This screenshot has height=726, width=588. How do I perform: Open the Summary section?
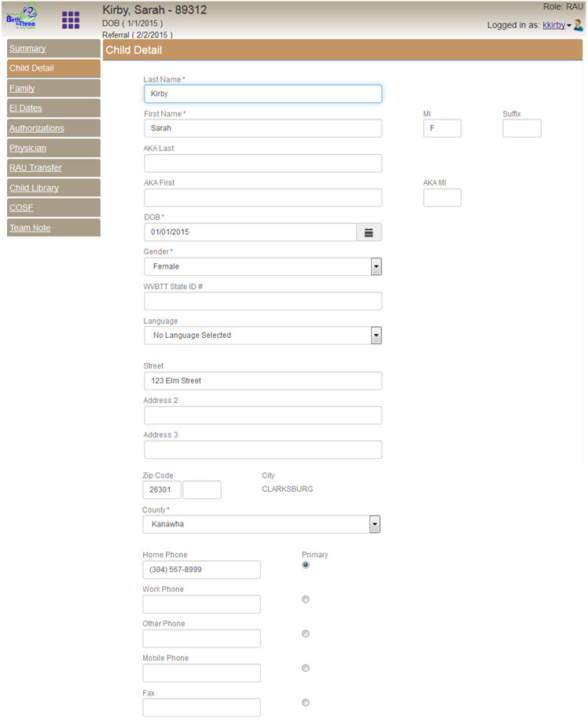pyautogui.click(x=53, y=49)
